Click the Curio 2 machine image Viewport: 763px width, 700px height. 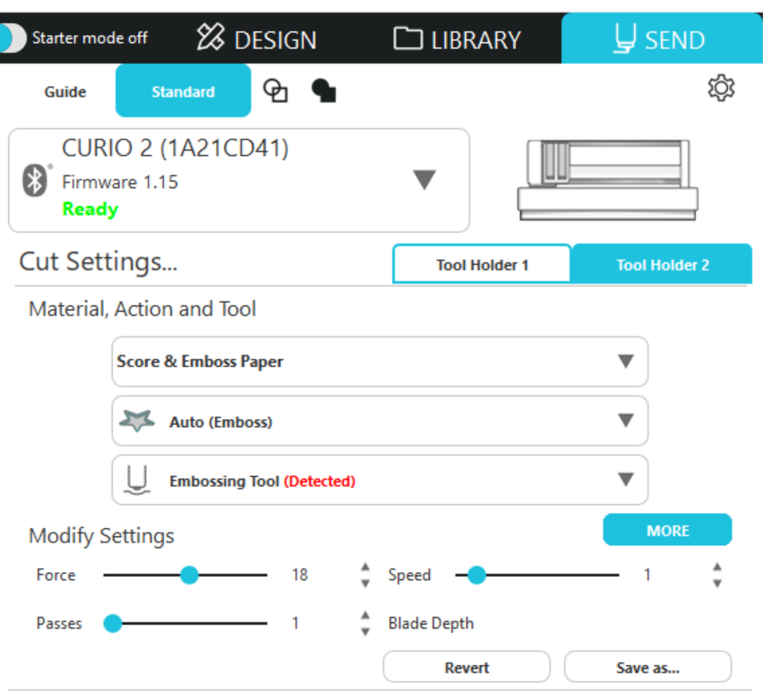coord(604,179)
